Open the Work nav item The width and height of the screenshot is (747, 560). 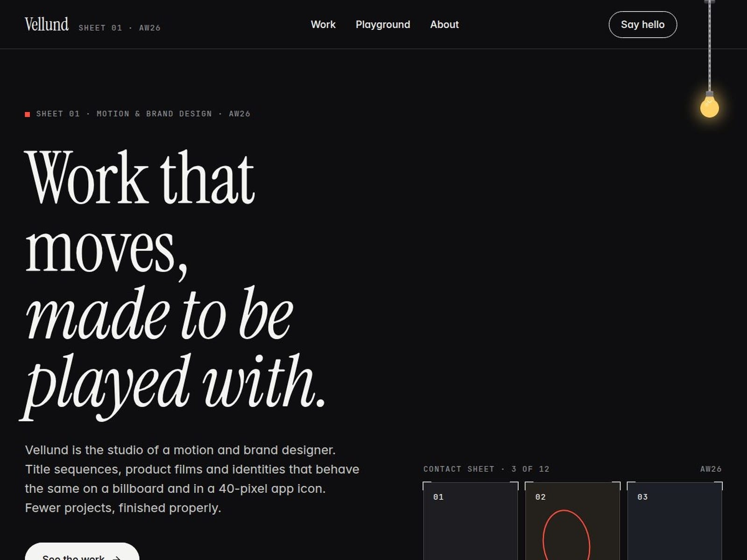[323, 24]
